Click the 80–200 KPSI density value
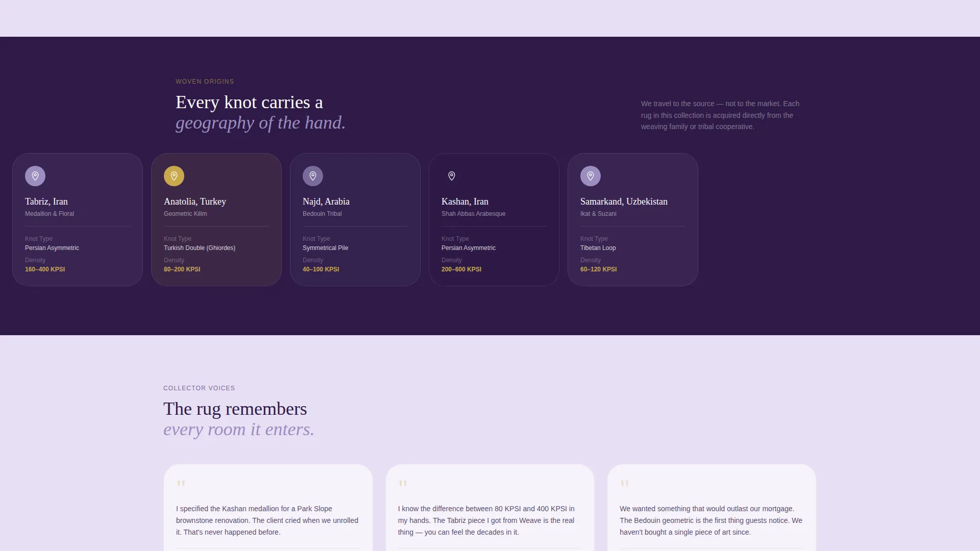 pyautogui.click(x=182, y=269)
